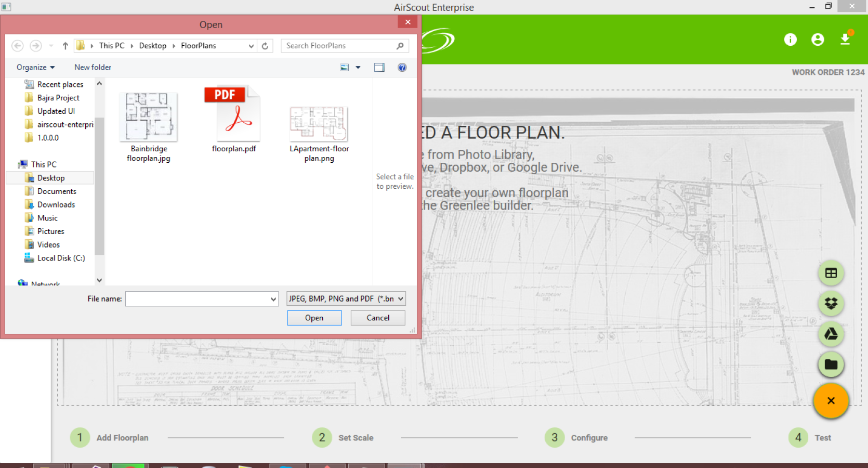Select Set Scale step 2

tap(343, 438)
